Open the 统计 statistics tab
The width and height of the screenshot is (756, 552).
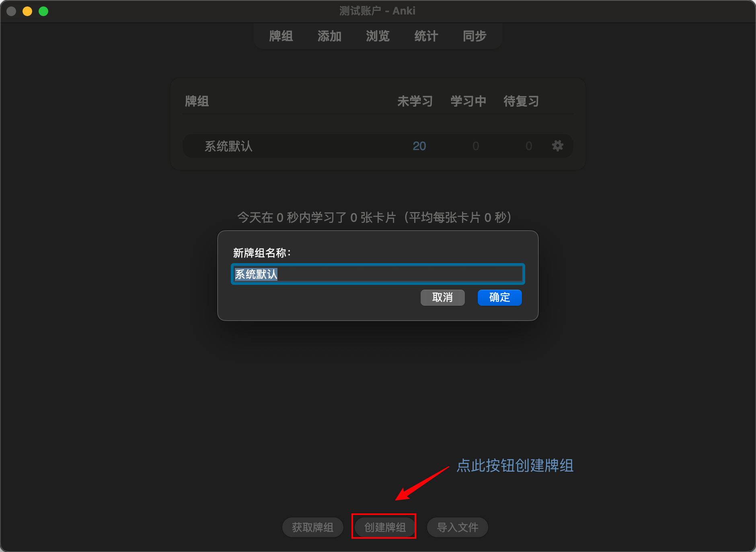[426, 36]
